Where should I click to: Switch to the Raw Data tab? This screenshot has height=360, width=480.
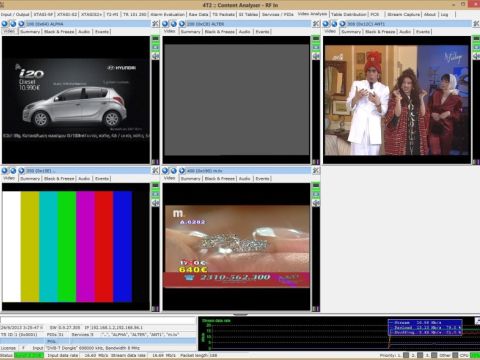pos(198,14)
